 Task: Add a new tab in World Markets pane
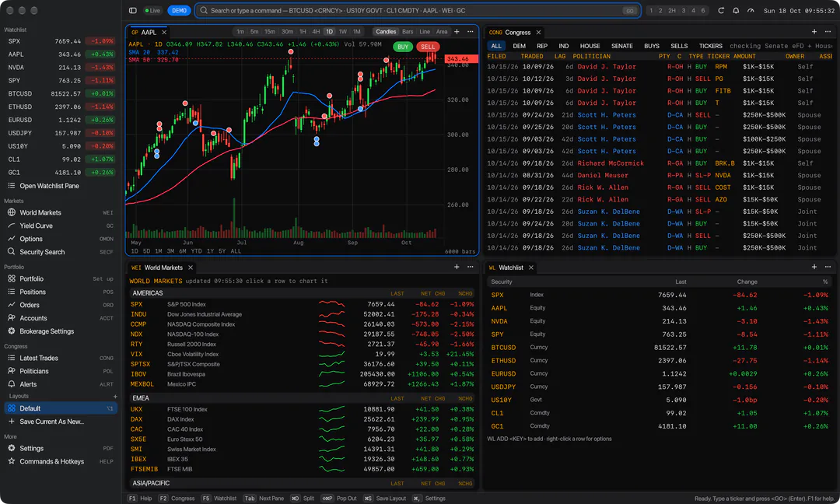coord(457,267)
